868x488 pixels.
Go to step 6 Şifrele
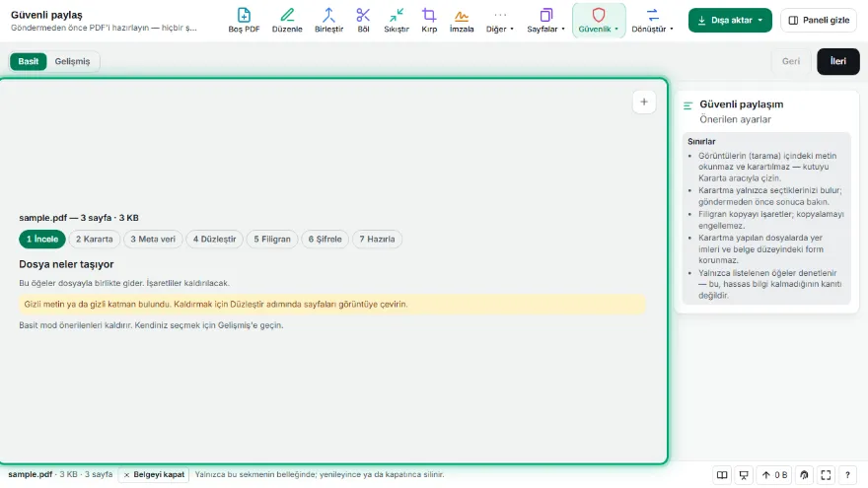point(325,239)
